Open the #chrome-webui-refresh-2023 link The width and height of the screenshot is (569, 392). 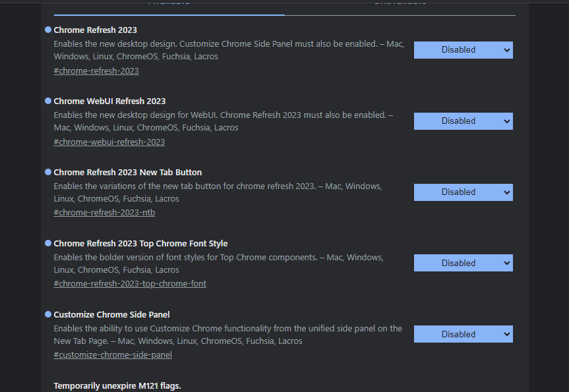coord(109,142)
